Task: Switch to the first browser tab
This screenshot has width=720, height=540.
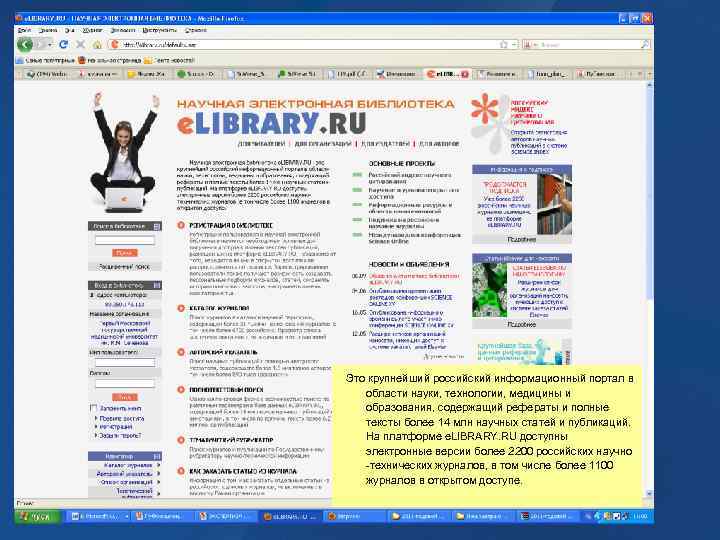Action: [x=47, y=74]
